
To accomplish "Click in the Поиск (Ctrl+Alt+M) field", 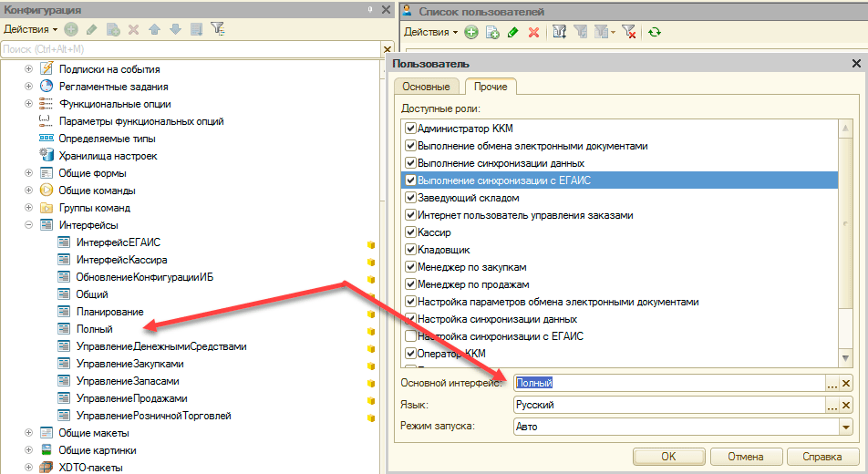I will pos(191,49).
